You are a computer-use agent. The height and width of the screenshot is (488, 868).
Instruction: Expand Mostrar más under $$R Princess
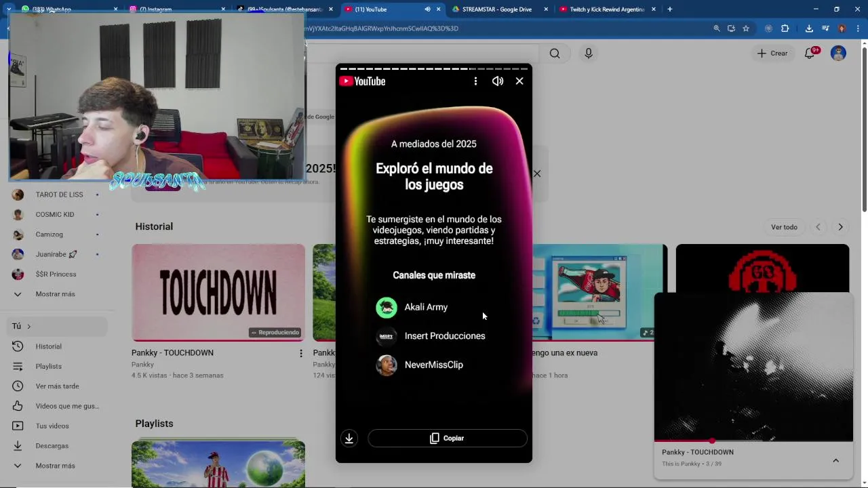[x=55, y=294]
